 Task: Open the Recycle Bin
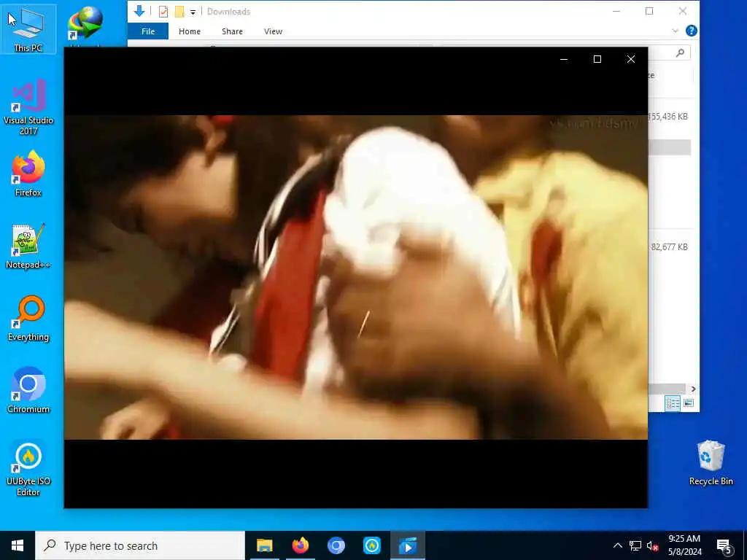click(711, 463)
